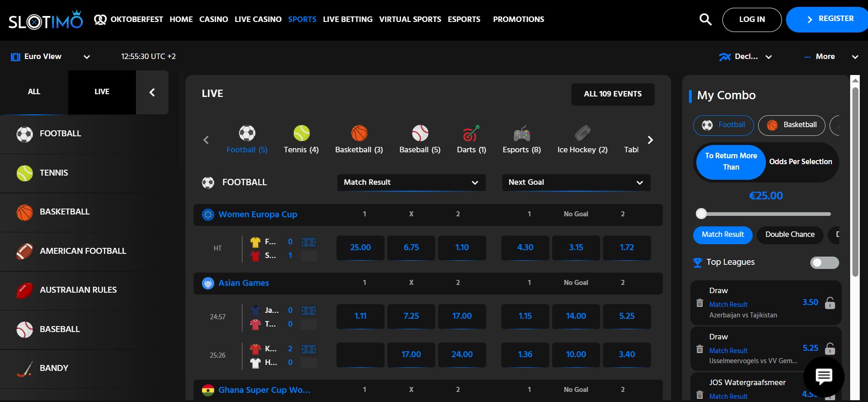
Task: Select the Double Chance market chip
Action: point(790,235)
